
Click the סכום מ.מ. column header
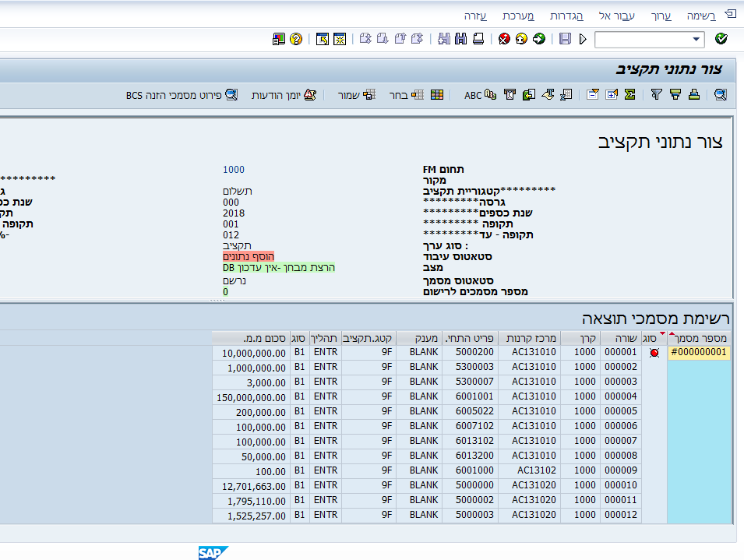pos(251,338)
